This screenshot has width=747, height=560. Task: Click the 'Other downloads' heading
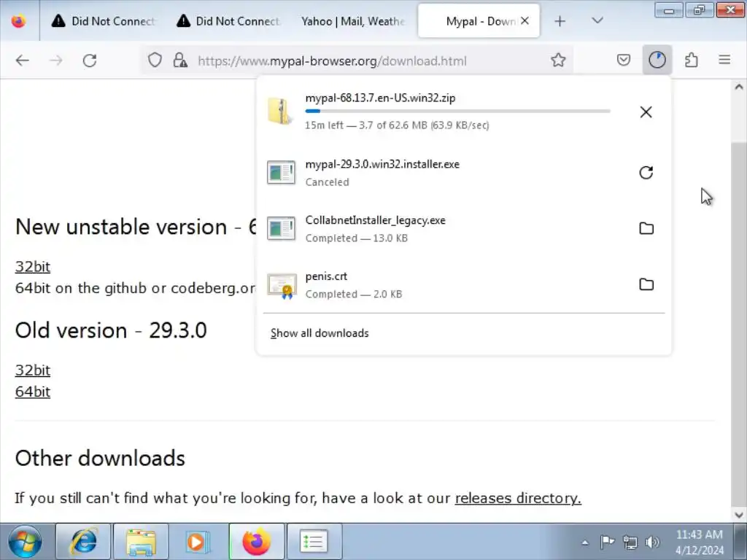(100, 458)
